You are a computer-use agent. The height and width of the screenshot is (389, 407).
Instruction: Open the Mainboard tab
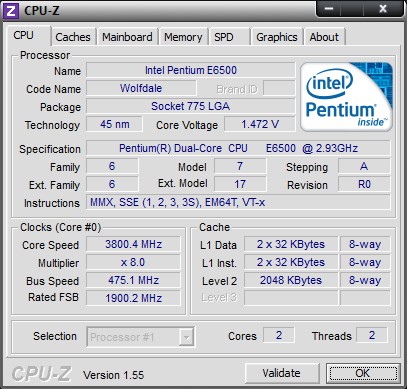click(x=127, y=37)
